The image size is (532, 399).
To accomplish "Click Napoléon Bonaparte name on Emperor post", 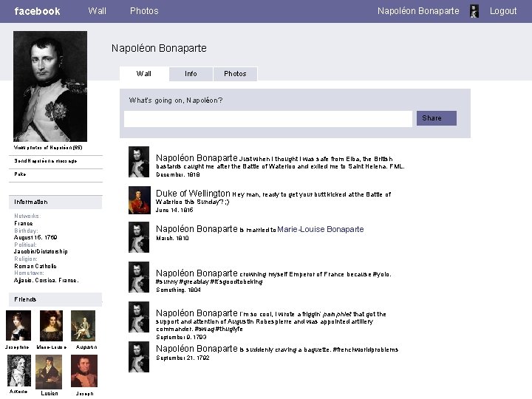I will (197, 273).
